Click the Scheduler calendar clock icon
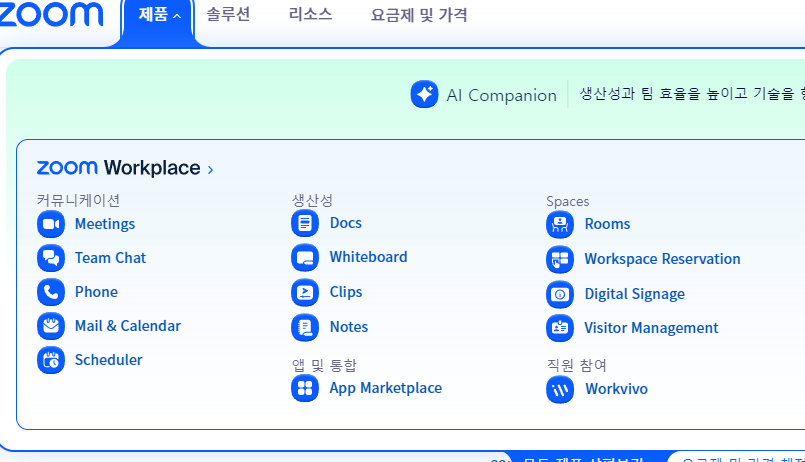This screenshot has width=805, height=462. tap(51, 360)
